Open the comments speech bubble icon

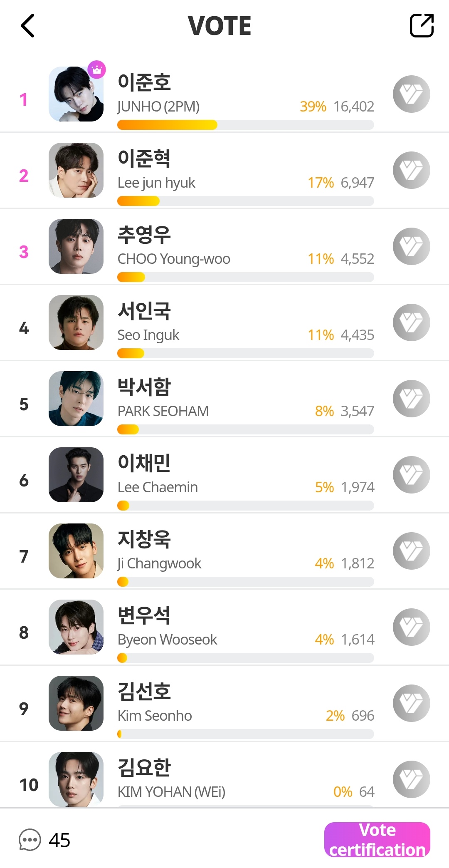30,840
